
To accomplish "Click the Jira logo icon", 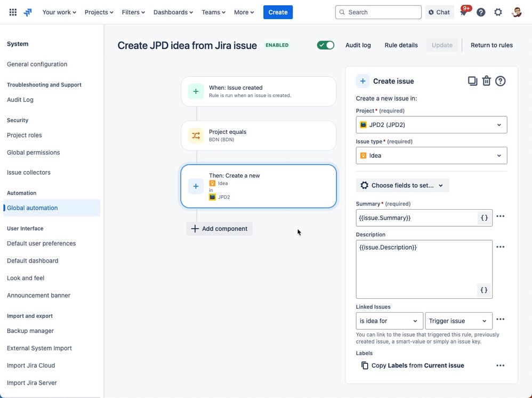I will (28, 12).
